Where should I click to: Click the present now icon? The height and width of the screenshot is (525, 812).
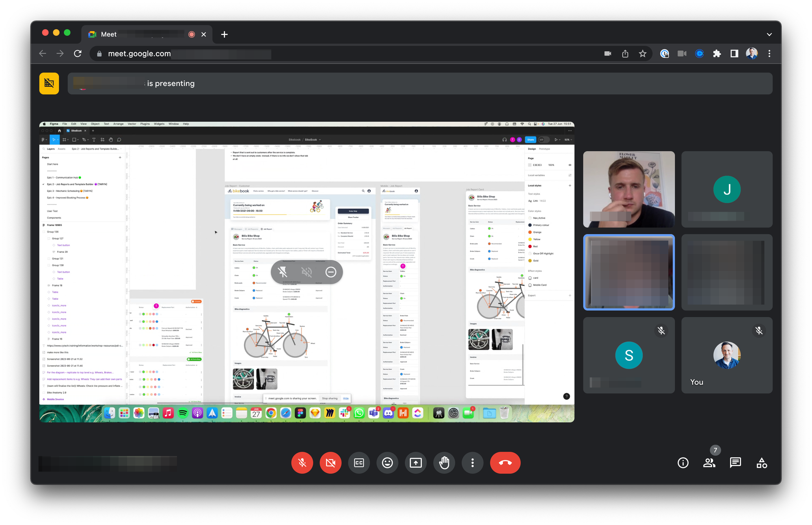tap(416, 463)
